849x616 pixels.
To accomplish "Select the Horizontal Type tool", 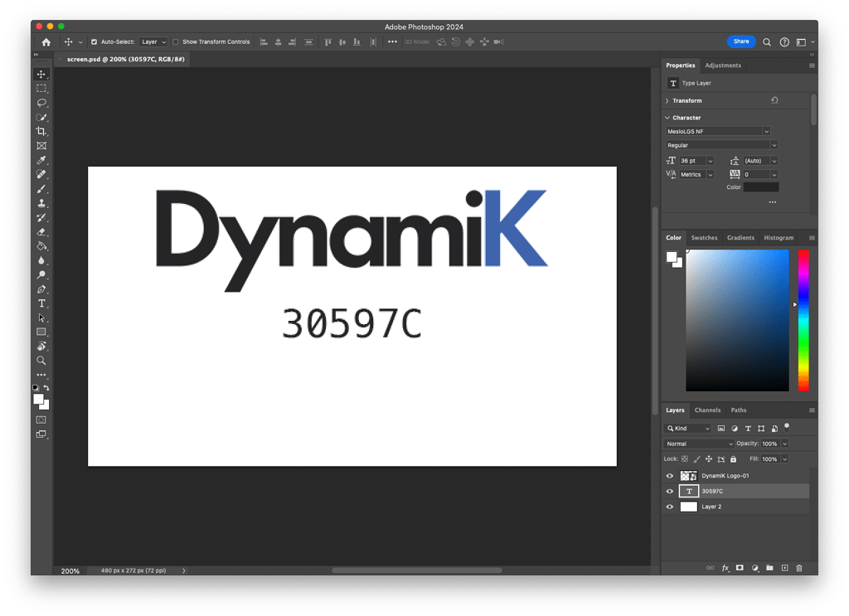I will tap(41, 303).
